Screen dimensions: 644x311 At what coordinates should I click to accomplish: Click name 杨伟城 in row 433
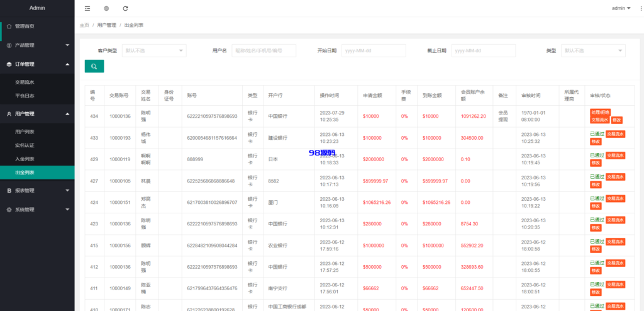point(146,138)
